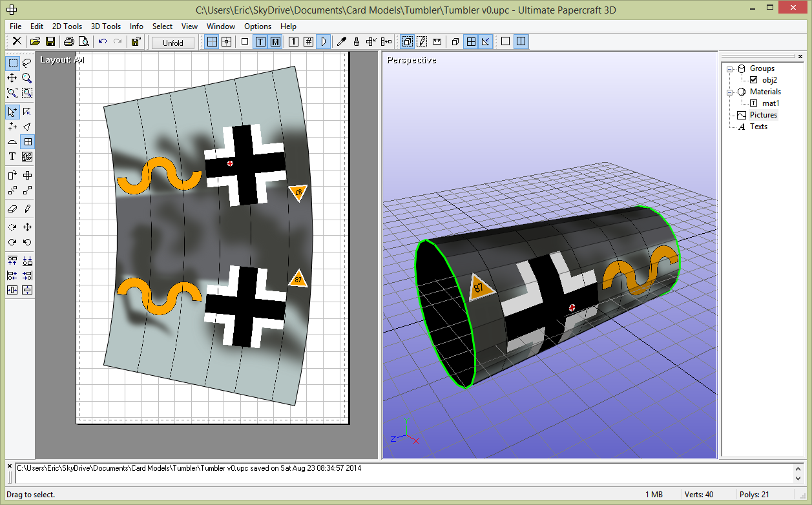
Task: Select the arrow-plus select parts tool
Action: tap(12, 112)
